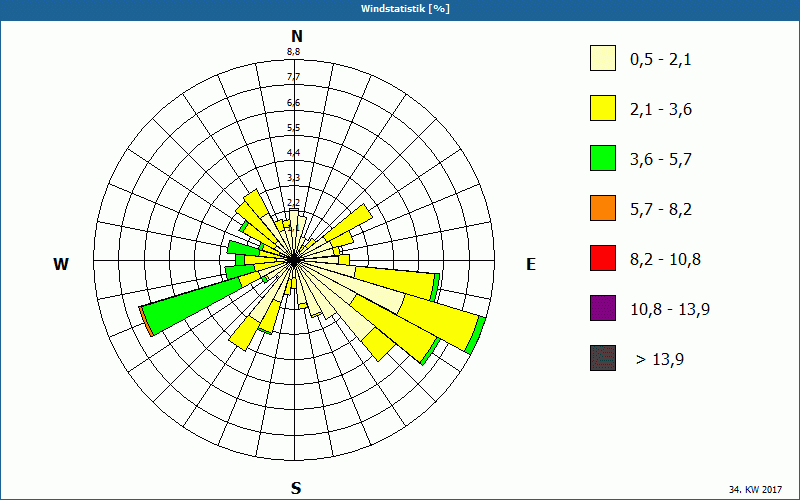800x500 pixels.
Task: Click the pale yellow 0,5 - 2,1 legend swatch
Action: 603,58
